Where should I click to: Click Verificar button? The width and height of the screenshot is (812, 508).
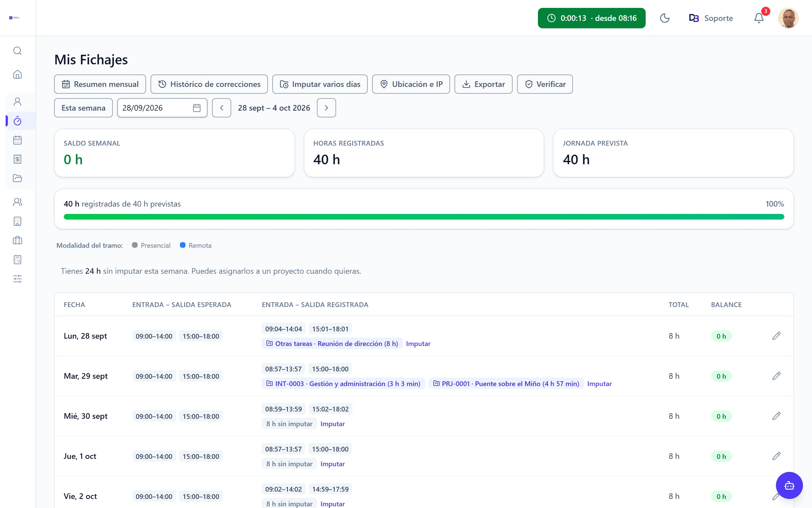point(545,84)
